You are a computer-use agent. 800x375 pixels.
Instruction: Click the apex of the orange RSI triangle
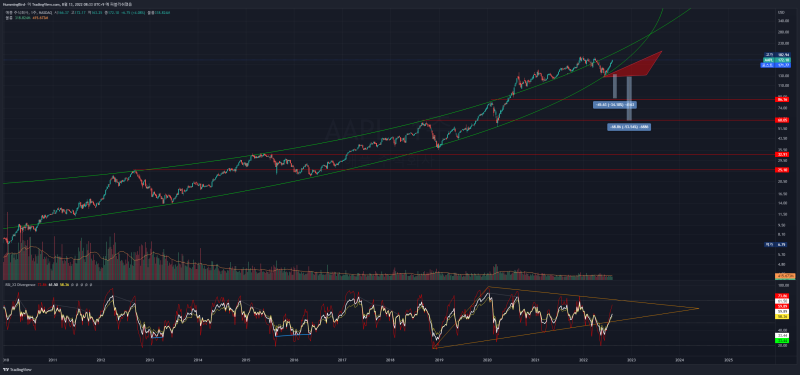coord(698,308)
